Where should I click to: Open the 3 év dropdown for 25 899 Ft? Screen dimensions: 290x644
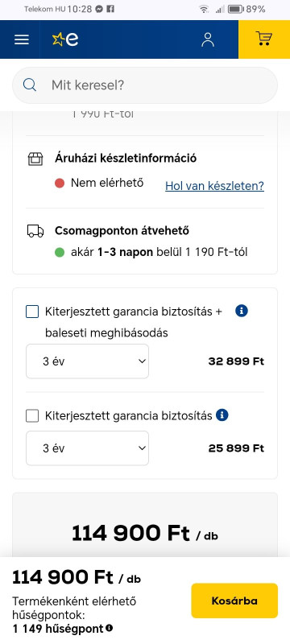pyautogui.click(x=88, y=448)
